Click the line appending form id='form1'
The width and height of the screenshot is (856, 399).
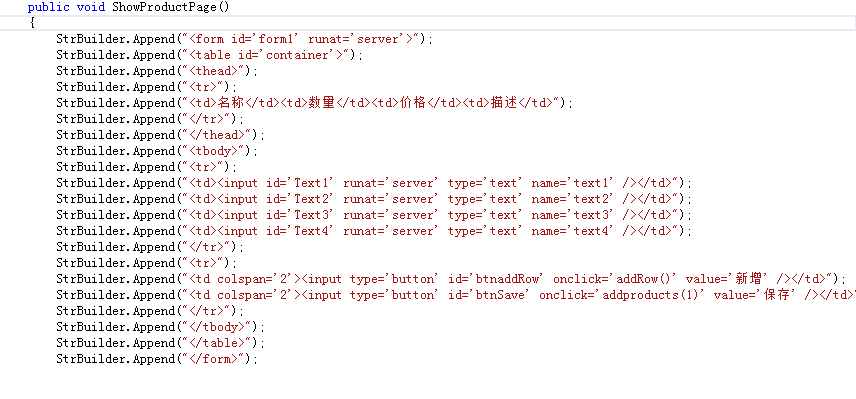(244, 39)
